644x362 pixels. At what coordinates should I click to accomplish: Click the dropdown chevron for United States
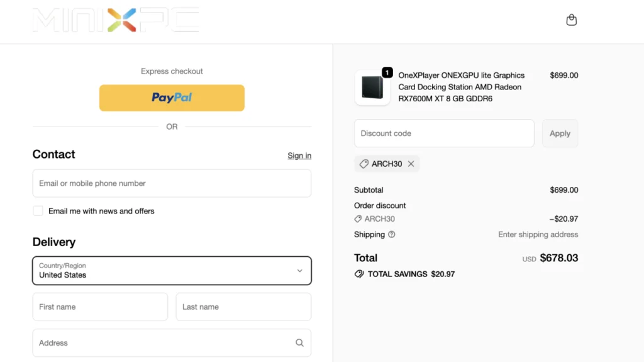(299, 271)
